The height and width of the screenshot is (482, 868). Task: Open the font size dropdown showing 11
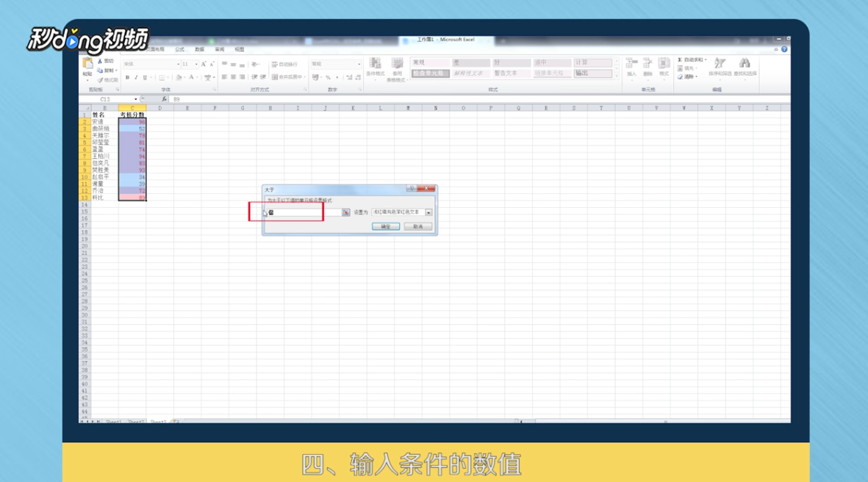(x=196, y=64)
